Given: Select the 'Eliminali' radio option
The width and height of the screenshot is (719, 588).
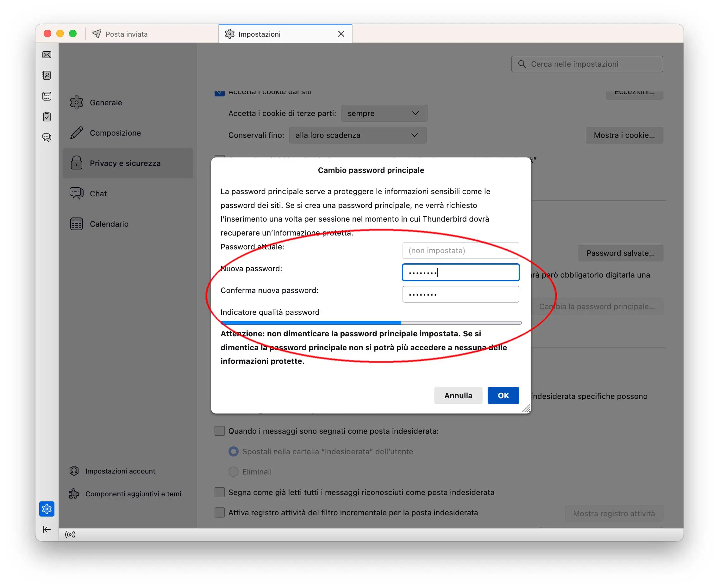Looking at the screenshot, I should click(x=233, y=471).
